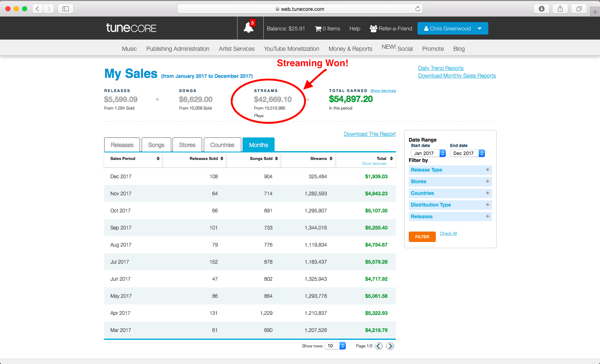Viewport: 600px width, 364px height.
Task: Open the End date Dec 2017 selector
Action: [x=467, y=153]
